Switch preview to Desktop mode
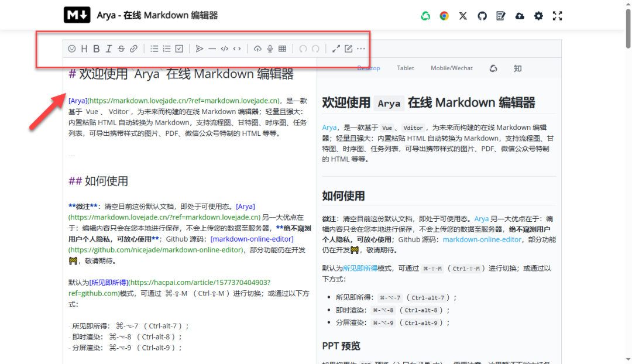This screenshot has height=364, width=632. 369,68
